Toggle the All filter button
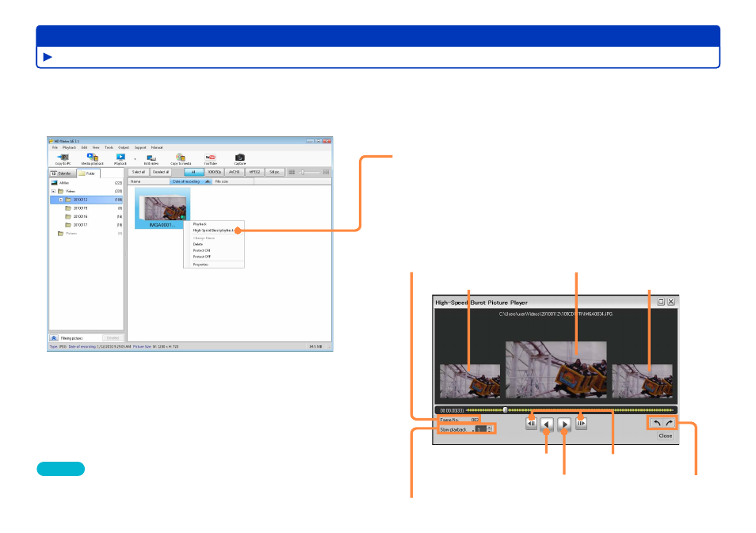This screenshot has height=533, width=756. coord(193,172)
